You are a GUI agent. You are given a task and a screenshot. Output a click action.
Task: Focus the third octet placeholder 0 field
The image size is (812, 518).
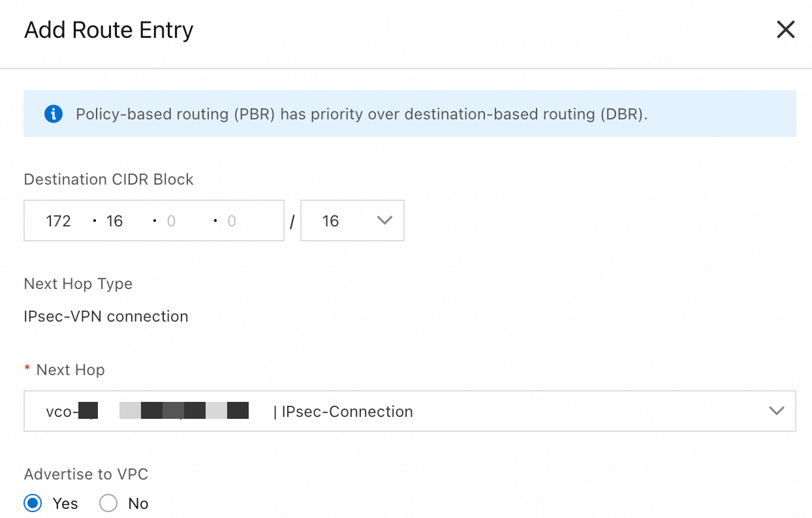point(172,221)
